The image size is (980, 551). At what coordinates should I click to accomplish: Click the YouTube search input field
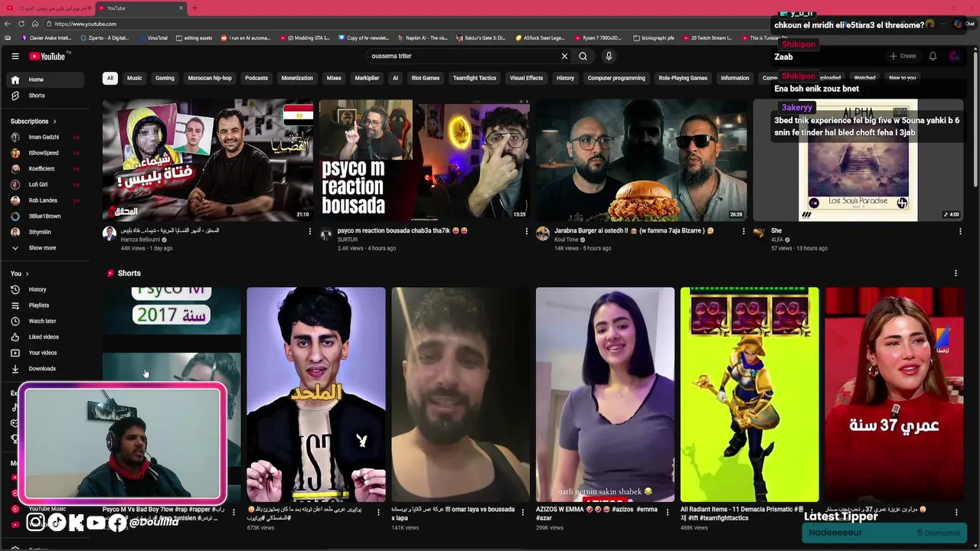463,56
